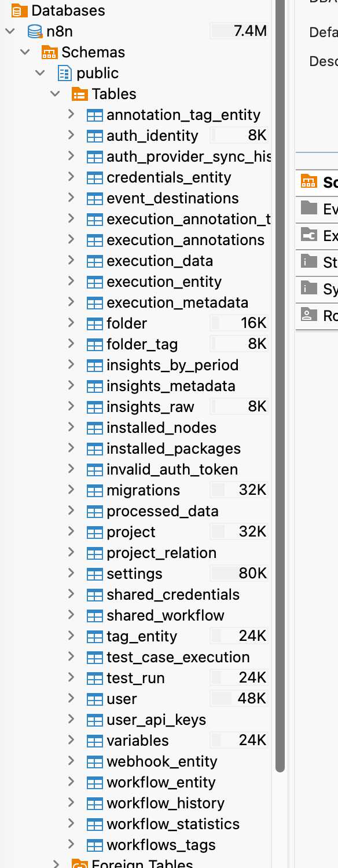338x868 pixels.
Task: Click the credentials_entity table icon
Action: [x=94, y=177]
